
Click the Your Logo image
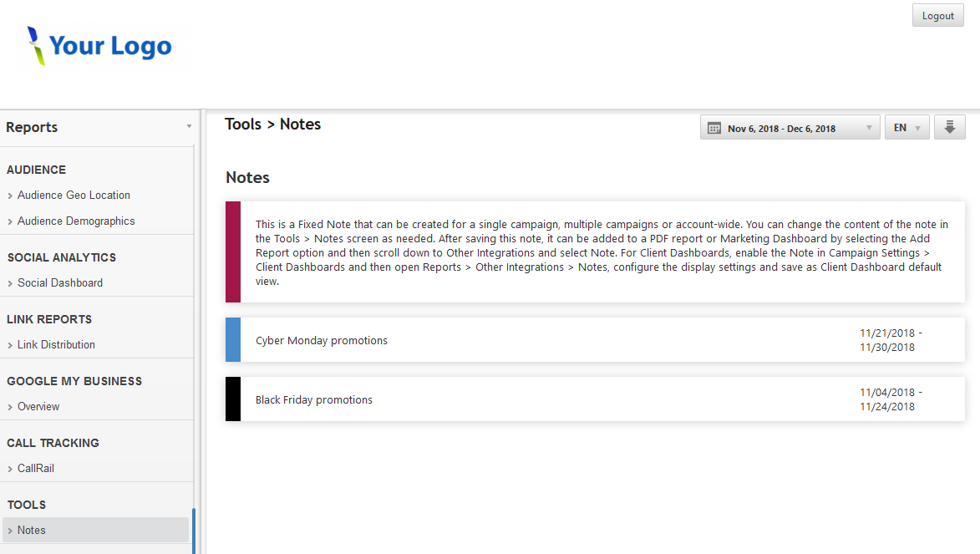100,46
